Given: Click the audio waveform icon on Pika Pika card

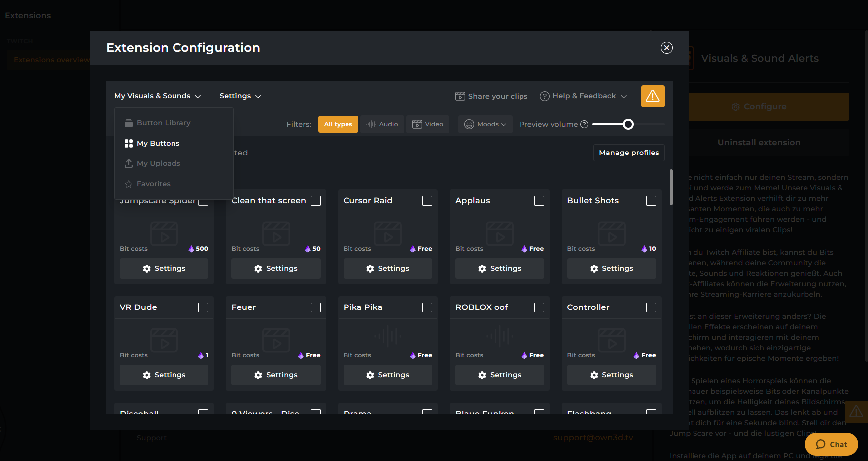Looking at the screenshot, I should 388,336.
